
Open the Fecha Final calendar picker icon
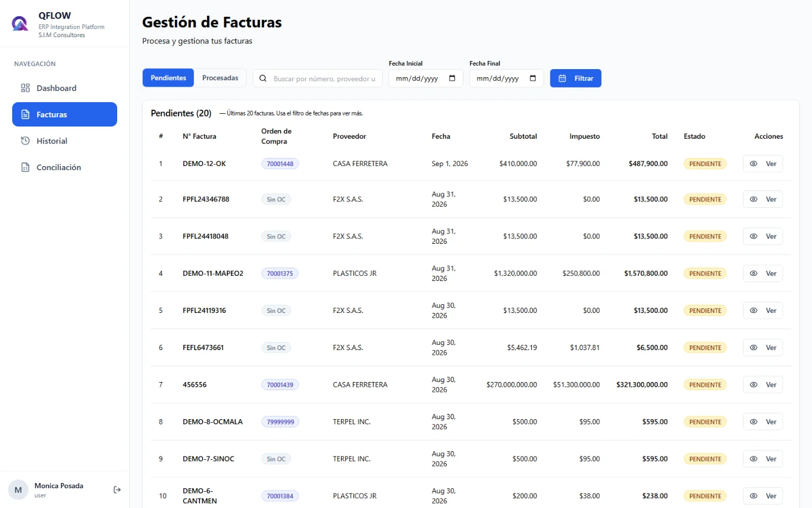click(x=533, y=78)
